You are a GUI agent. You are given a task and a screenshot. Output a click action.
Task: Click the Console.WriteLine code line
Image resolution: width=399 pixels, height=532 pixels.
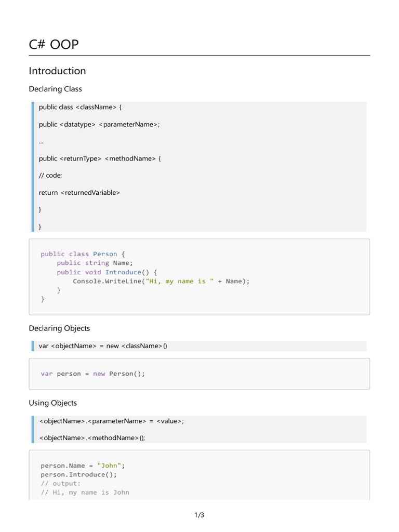161,281
